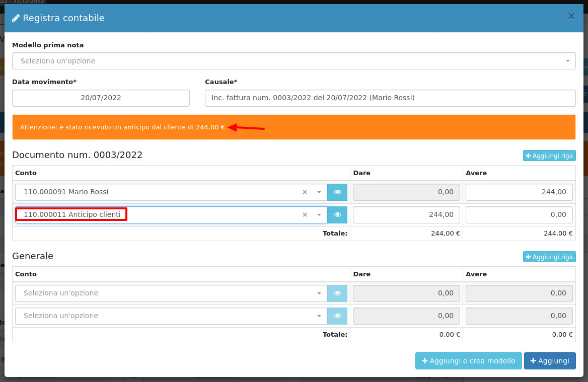Screen dimensions: 588x382
Task: Expand the Mario Rossi account dropdown arrow
Action: tap(319, 192)
